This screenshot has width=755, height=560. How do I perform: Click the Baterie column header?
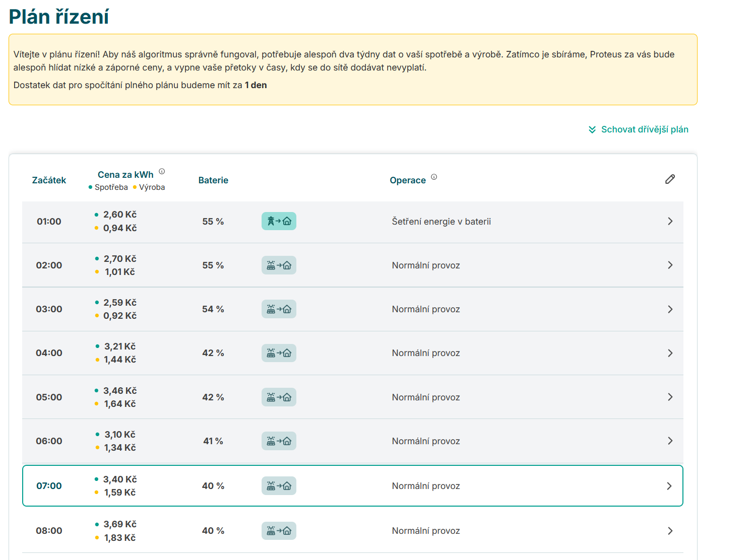[x=213, y=180]
